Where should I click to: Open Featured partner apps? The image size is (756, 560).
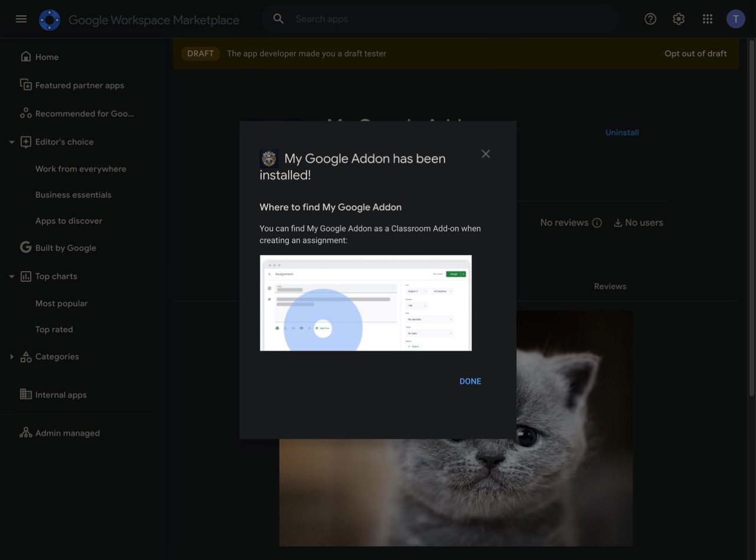[79, 86]
